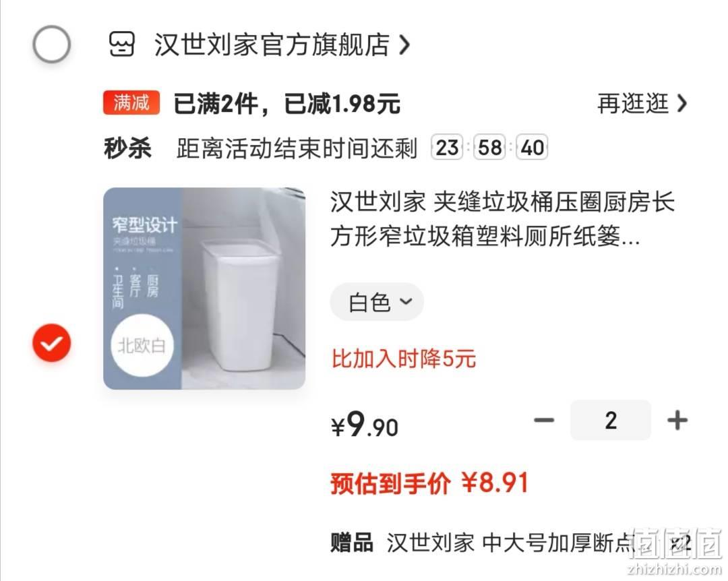Click the ¥9.90 price text

pos(365,425)
